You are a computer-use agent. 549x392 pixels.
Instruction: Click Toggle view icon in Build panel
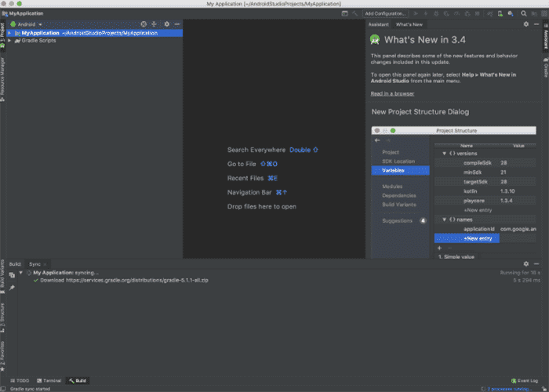[12, 275]
